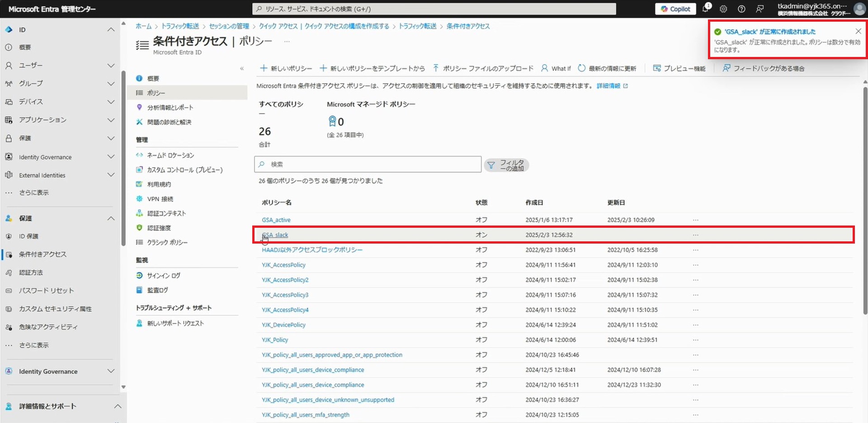Open 危険なアクティビティ in sidebar
The height and width of the screenshot is (423, 868).
pos(48,327)
